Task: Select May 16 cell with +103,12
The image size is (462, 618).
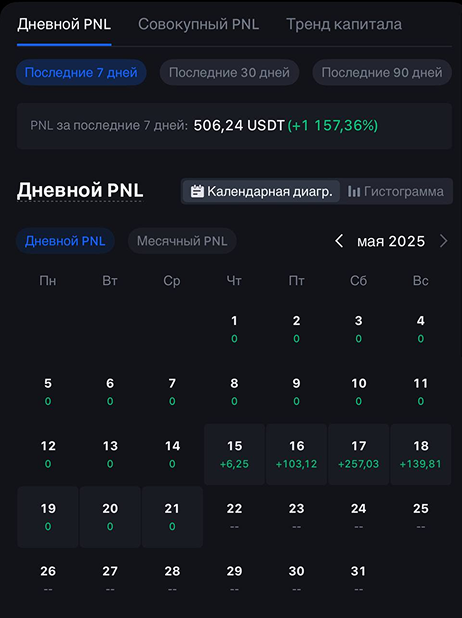Action: click(x=296, y=454)
